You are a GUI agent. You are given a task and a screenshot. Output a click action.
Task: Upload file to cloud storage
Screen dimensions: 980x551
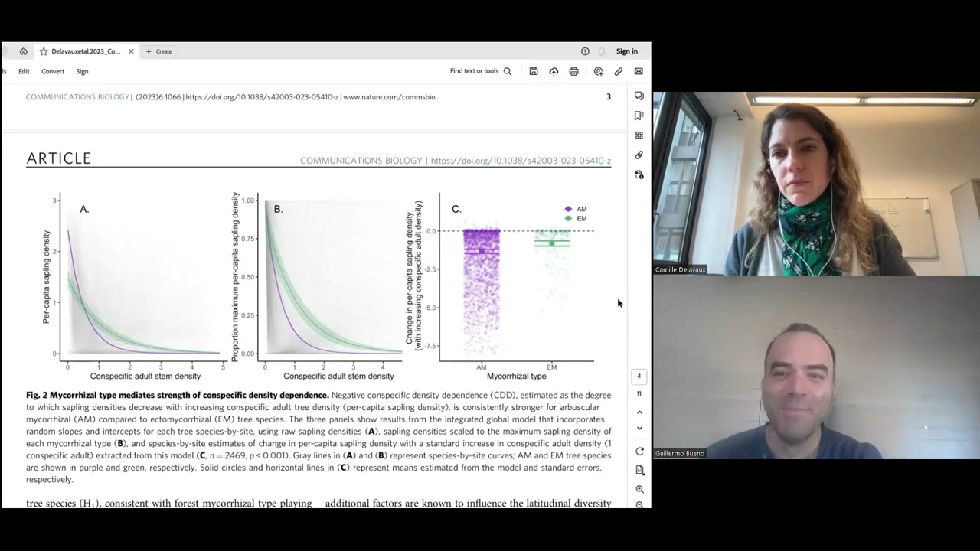(x=554, y=71)
